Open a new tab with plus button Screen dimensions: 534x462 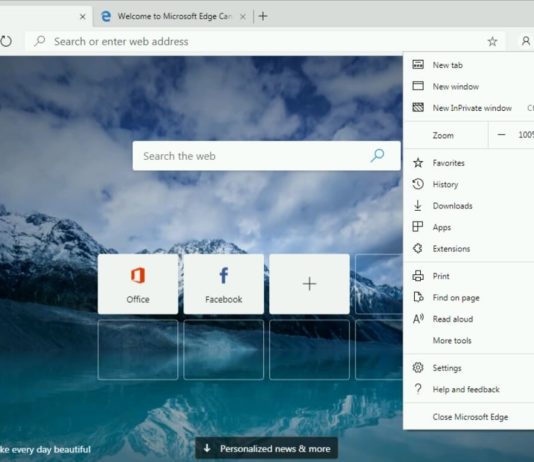(x=263, y=16)
